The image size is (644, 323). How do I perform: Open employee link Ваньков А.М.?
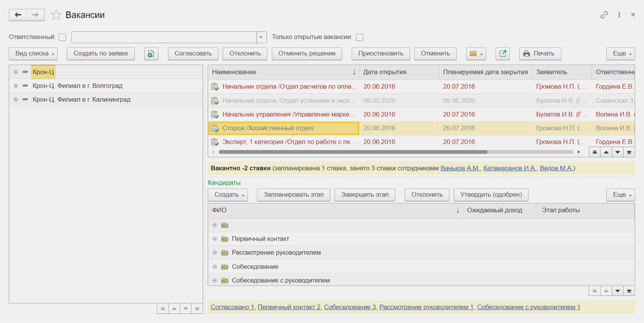(460, 168)
